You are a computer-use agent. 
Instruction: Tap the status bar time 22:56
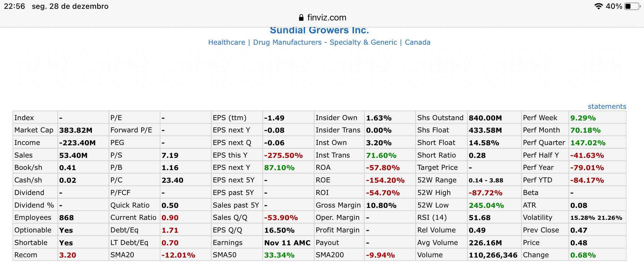pos(14,6)
